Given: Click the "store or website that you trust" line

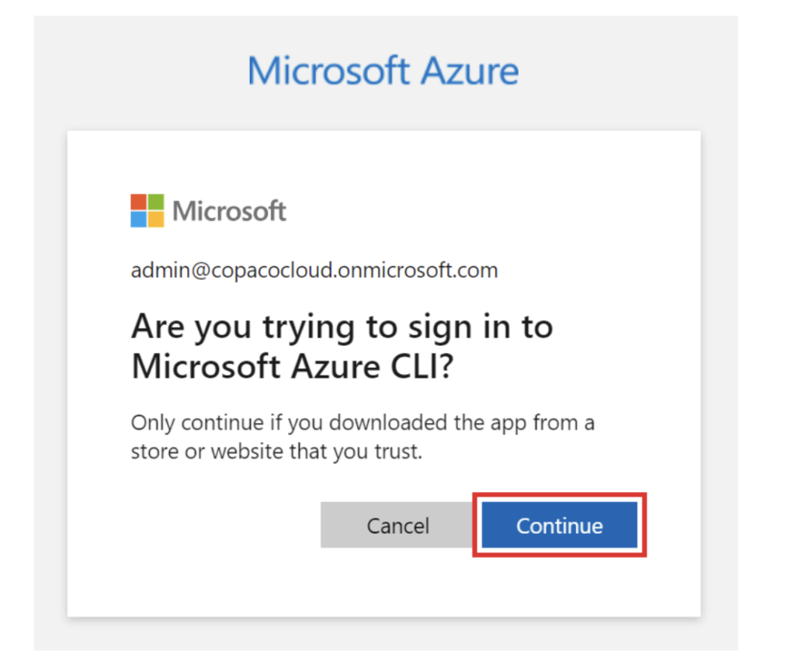Looking at the screenshot, I should click(276, 452).
